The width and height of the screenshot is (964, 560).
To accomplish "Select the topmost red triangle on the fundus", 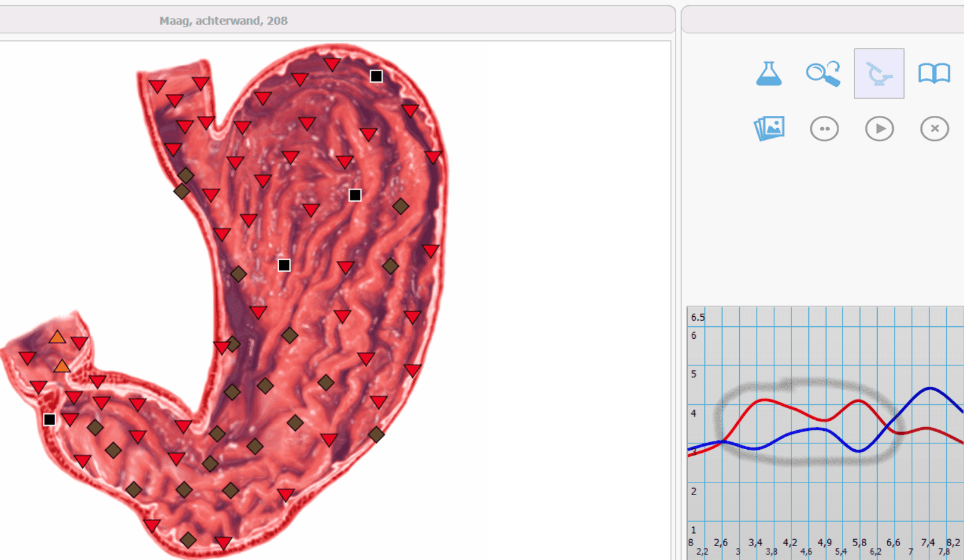I will click(332, 64).
